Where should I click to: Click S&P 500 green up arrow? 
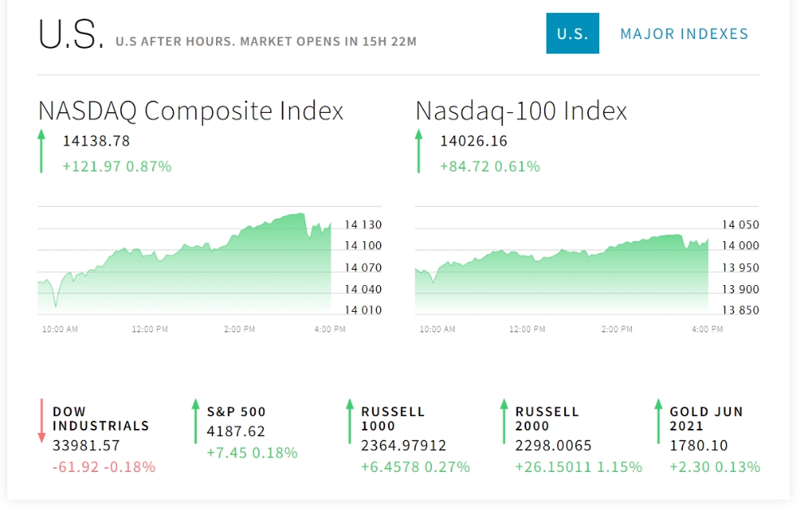coord(196,421)
